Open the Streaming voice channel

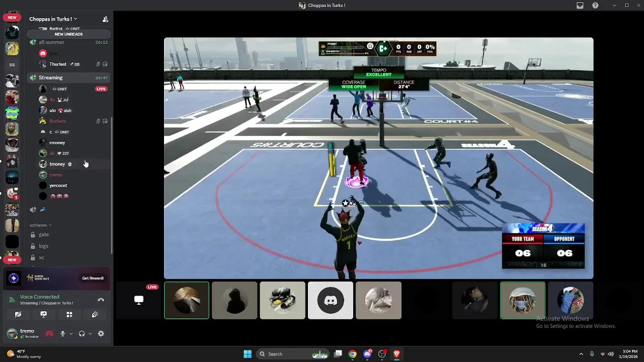point(68,77)
